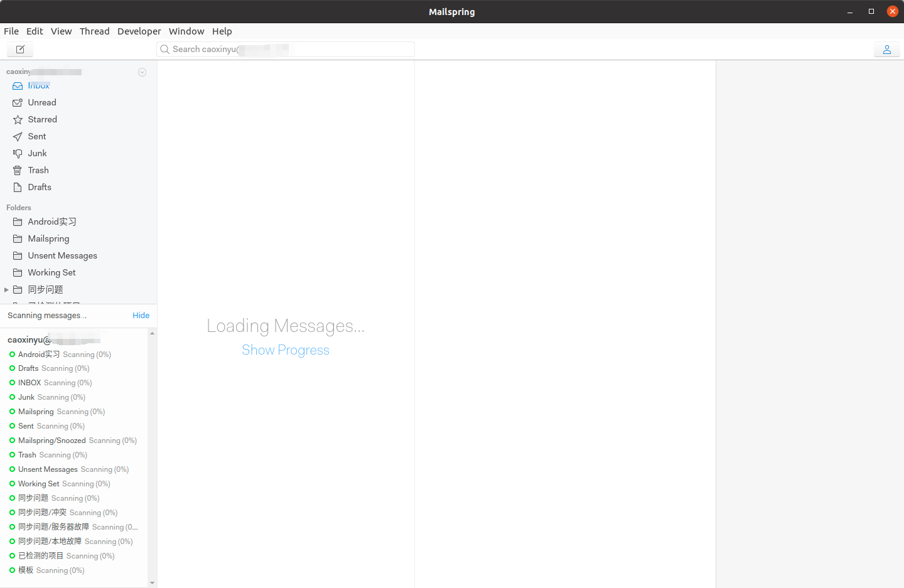Click the Mailspring folder icon
Image resolution: width=904 pixels, height=588 pixels.
pos(18,238)
